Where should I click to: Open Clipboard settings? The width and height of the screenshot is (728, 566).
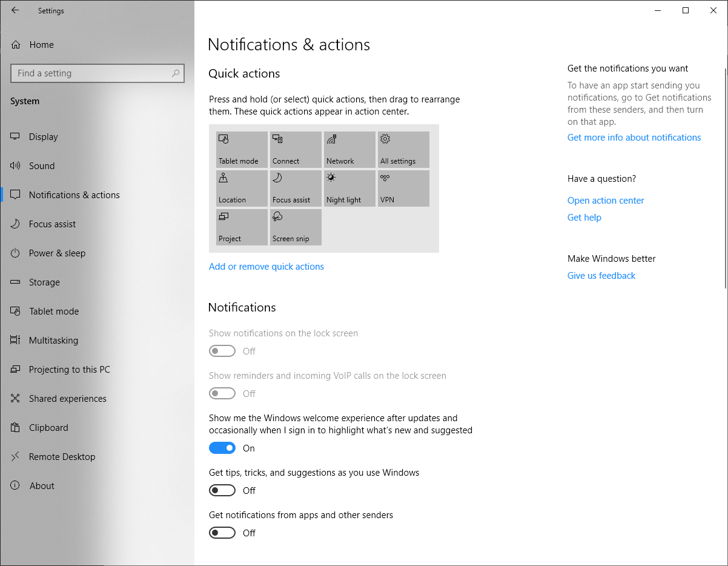[x=97, y=427]
